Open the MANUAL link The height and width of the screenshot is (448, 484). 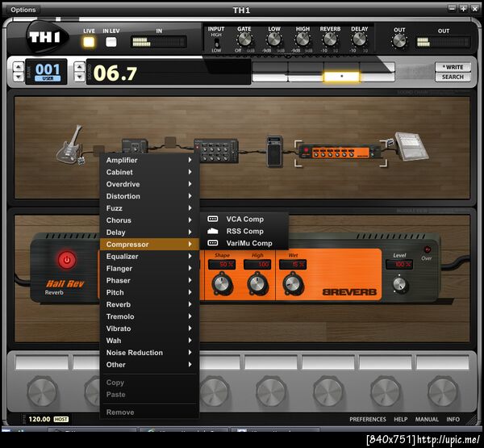point(427,419)
